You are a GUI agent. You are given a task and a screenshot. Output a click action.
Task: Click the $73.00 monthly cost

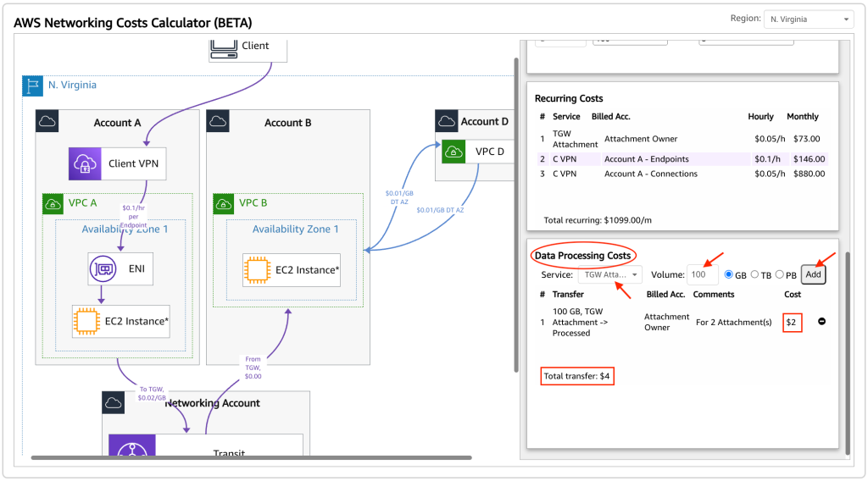[x=807, y=139]
